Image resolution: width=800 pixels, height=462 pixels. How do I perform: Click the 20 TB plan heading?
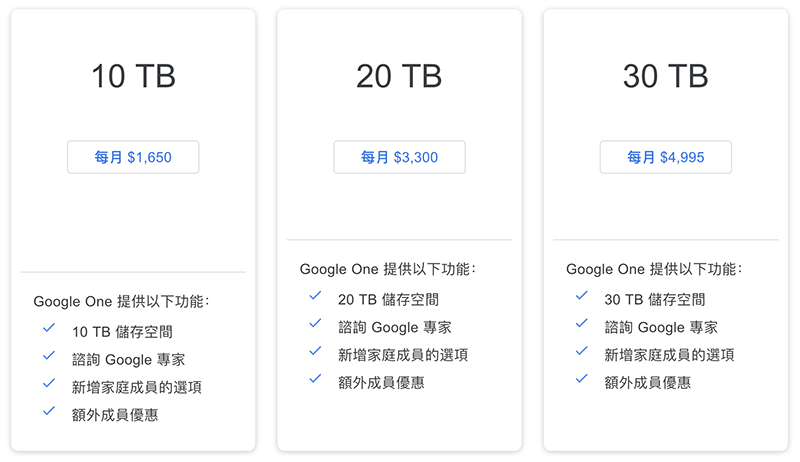pyautogui.click(x=399, y=77)
